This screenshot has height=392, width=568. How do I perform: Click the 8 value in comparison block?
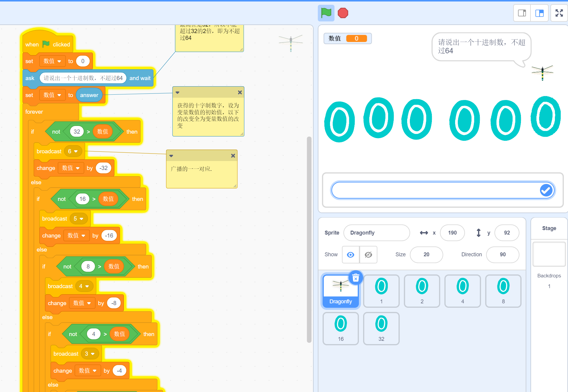tap(88, 266)
